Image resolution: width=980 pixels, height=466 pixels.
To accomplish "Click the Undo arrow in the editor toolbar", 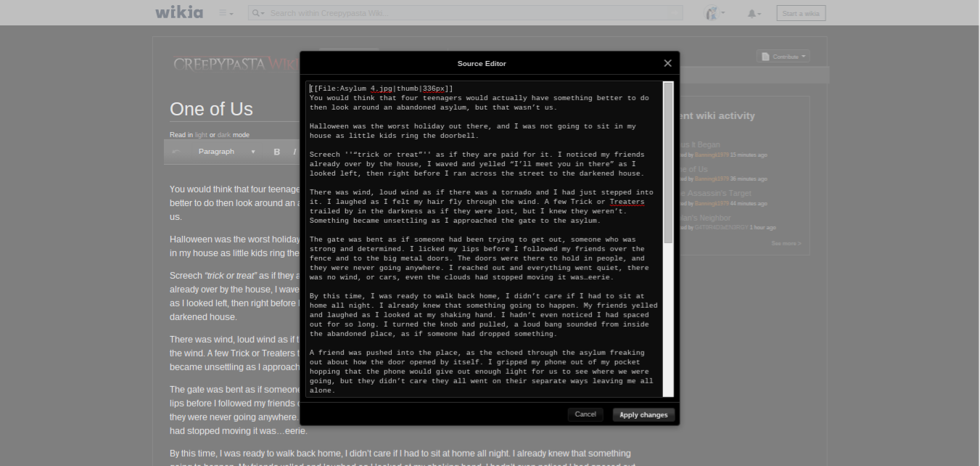I will pyautogui.click(x=176, y=152).
